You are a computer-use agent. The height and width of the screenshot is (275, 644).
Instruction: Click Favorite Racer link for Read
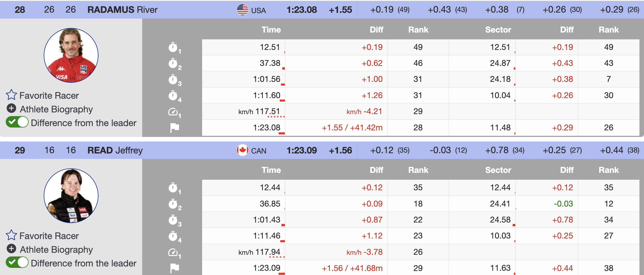coord(49,236)
